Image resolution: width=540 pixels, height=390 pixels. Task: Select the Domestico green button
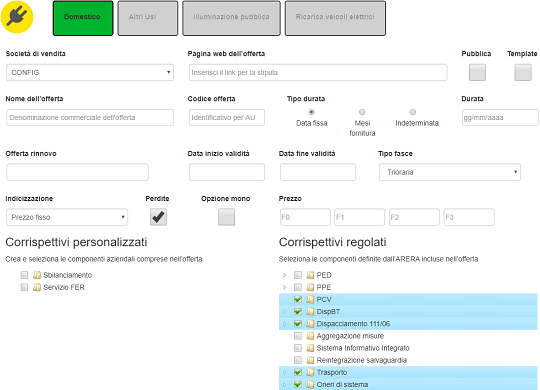[x=83, y=18]
